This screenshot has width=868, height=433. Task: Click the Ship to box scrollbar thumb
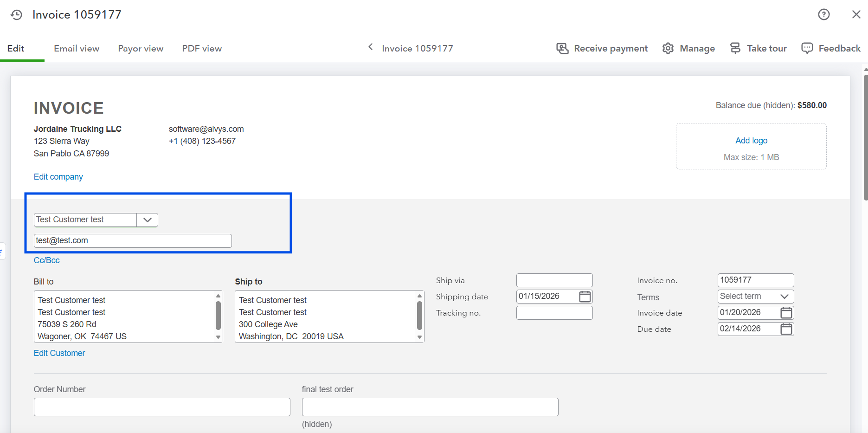pos(419,315)
